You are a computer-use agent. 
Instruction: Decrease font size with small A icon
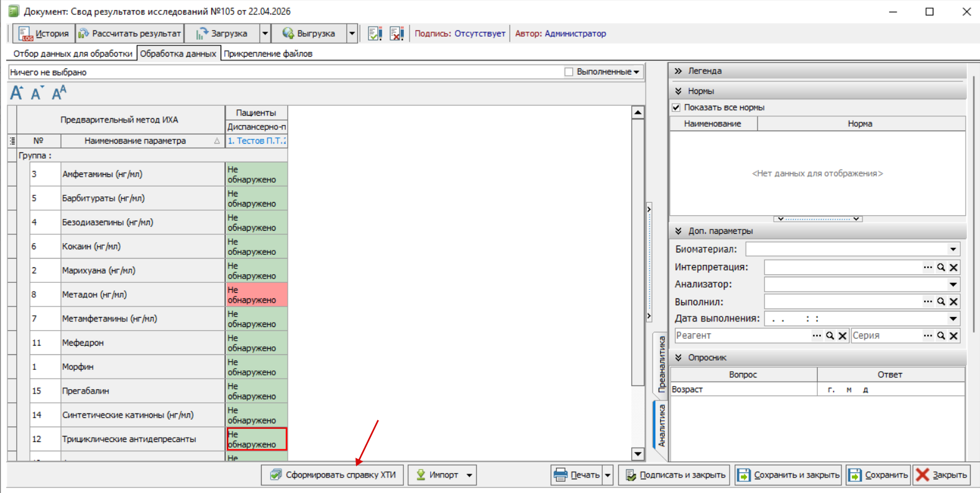coord(37,94)
